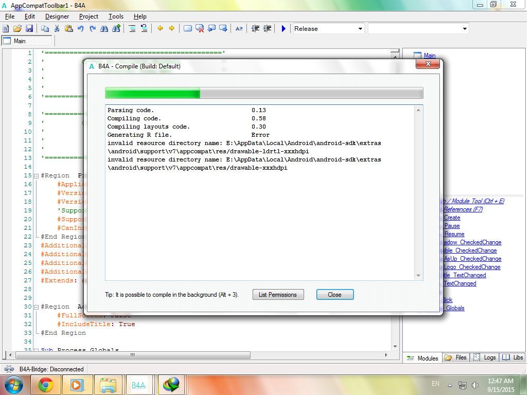The width and height of the screenshot is (532, 395).
Task: Run the project with the blue play icon
Action: [283, 29]
